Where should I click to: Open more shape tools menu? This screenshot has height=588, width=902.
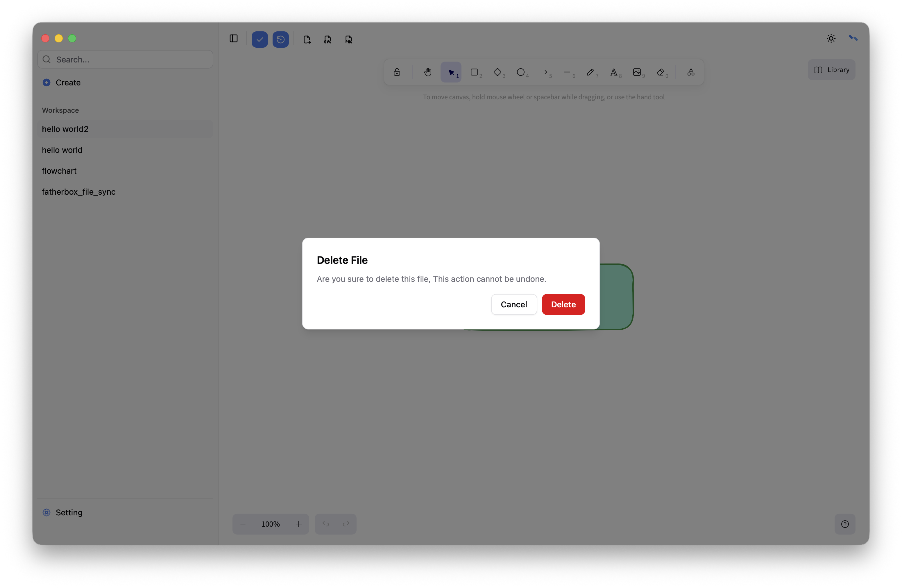click(691, 72)
